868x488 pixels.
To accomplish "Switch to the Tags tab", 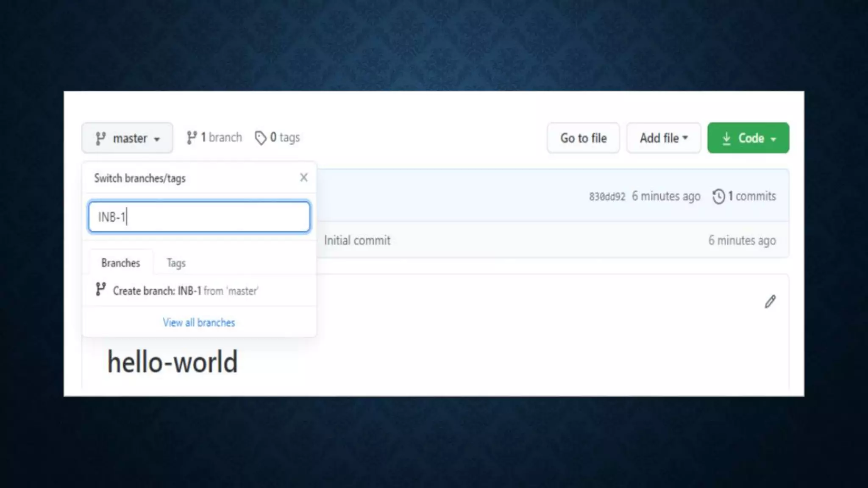I will [176, 263].
